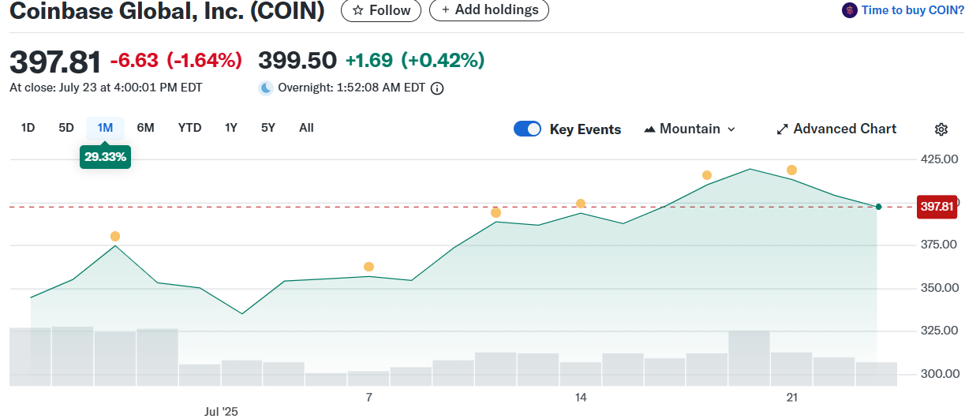Click the 425.00 axis label
Viewport: 980px width, 419px height.
click(x=939, y=159)
